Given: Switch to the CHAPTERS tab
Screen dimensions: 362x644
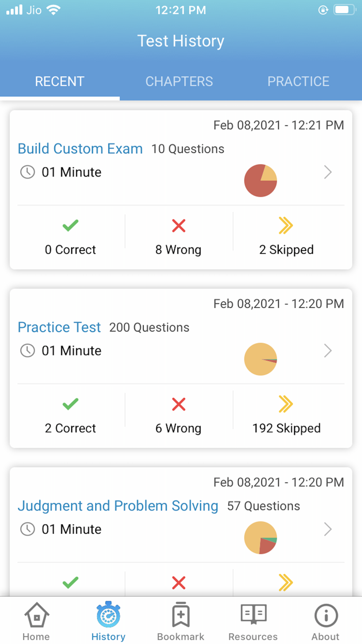Looking at the screenshot, I should 179,81.
